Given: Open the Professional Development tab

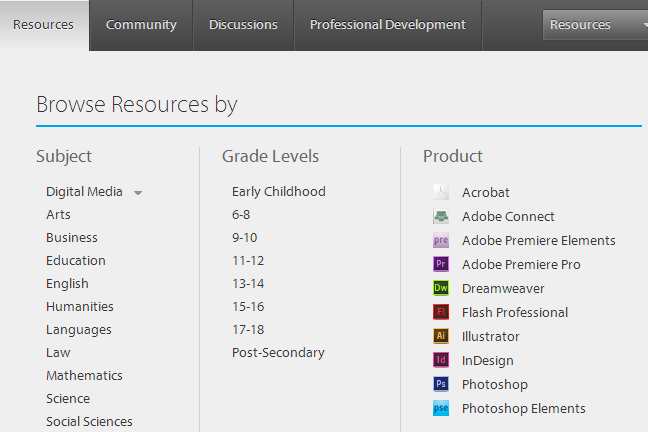Looking at the screenshot, I should point(388,25).
